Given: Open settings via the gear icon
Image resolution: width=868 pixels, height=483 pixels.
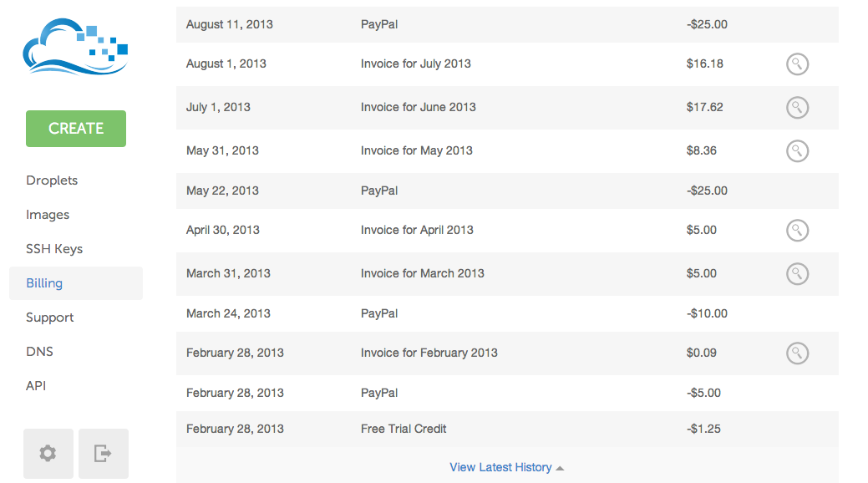Looking at the screenshot, I should tap(48, 454).
